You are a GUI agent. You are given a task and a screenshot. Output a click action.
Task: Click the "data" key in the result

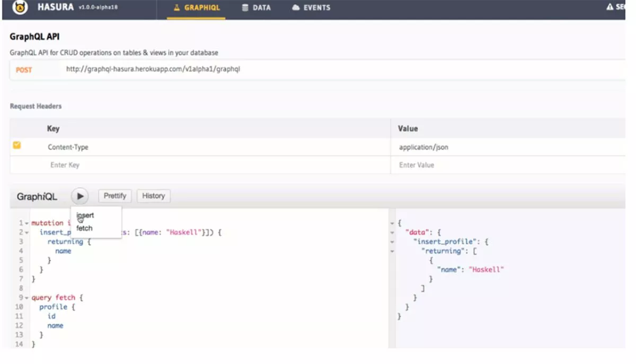click(x=417, y=233)
